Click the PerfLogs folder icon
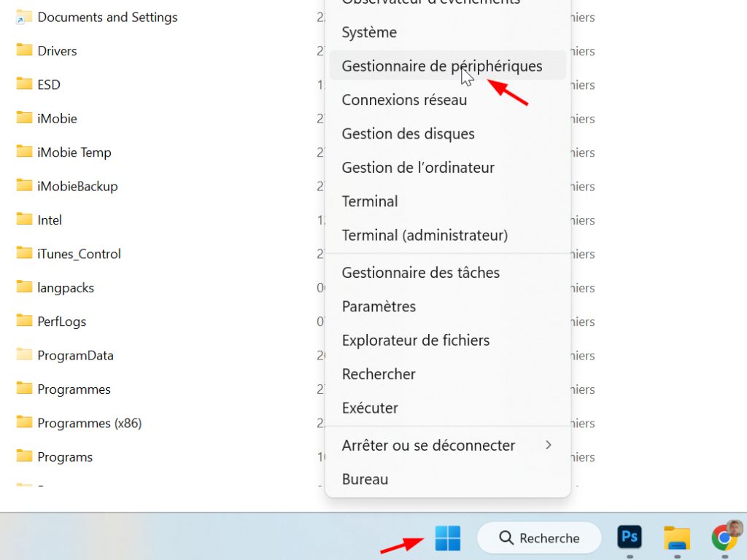Screen dimensions: 747x560 [x=24, y=321]
